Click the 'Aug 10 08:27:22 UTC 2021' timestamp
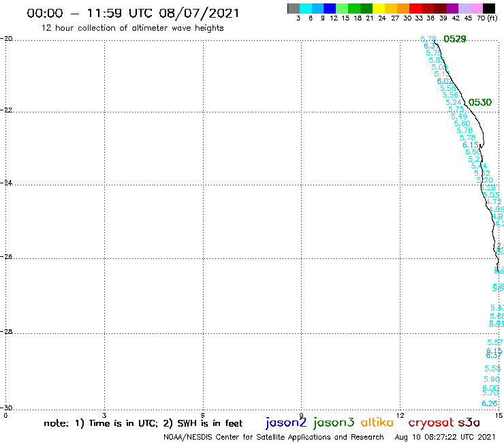504x443 pixels. click(445, 438)
